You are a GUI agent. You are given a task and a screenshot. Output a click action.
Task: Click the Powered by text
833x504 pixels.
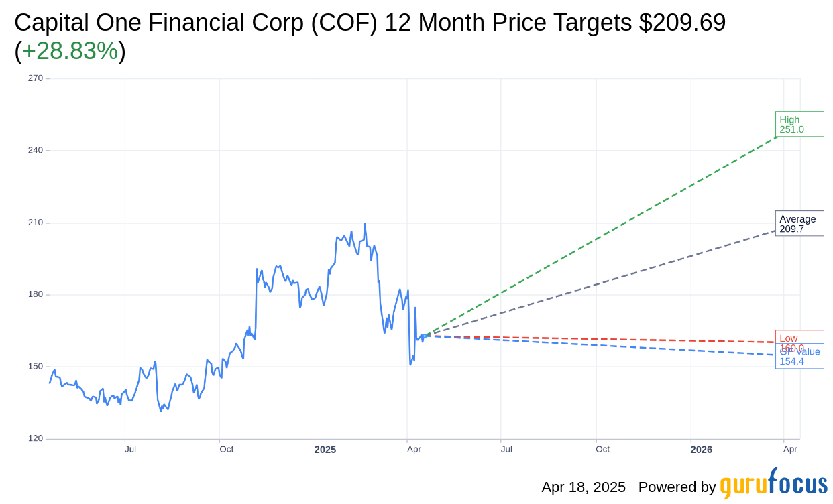(x=677, y=487)
